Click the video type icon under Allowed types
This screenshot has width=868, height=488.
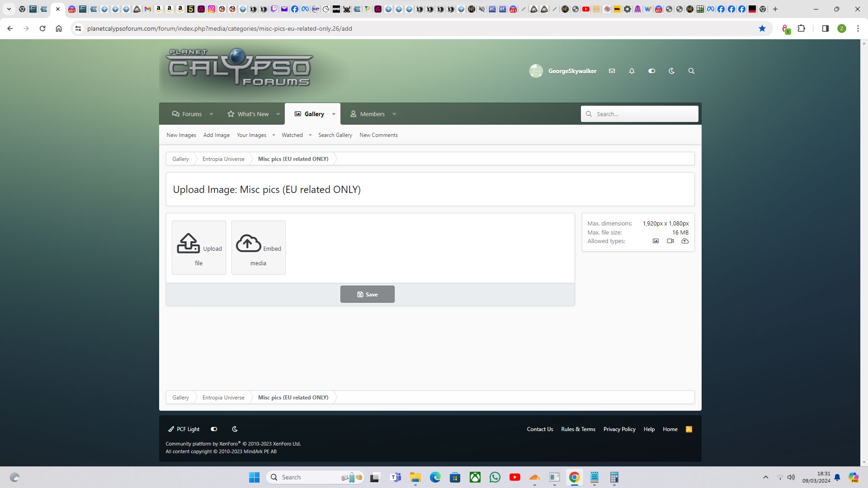tap(670, 241)
